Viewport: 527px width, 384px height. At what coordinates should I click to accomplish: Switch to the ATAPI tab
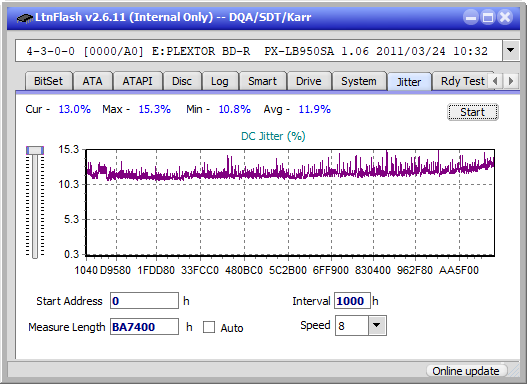click(137, 81)
